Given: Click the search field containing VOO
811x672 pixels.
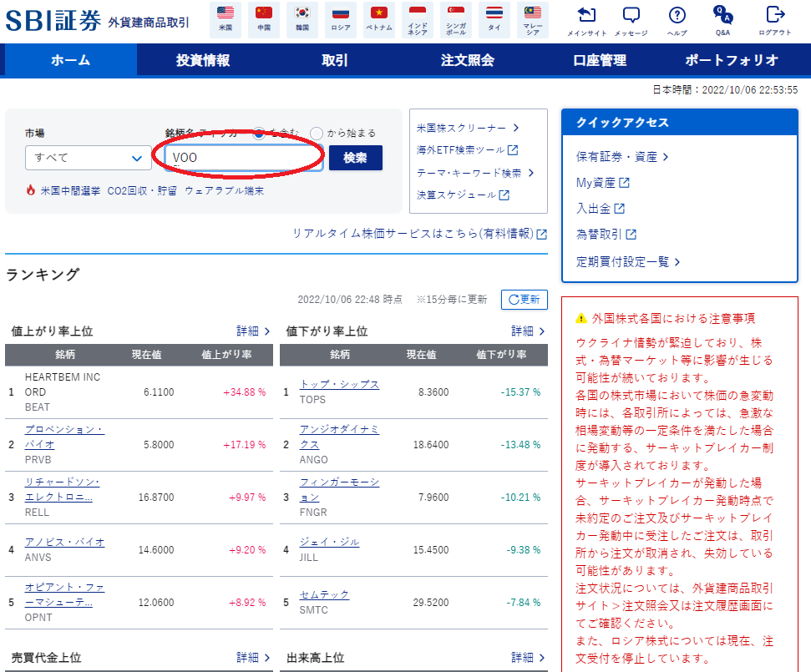Looking at the screenshot, I should [242, 157].
